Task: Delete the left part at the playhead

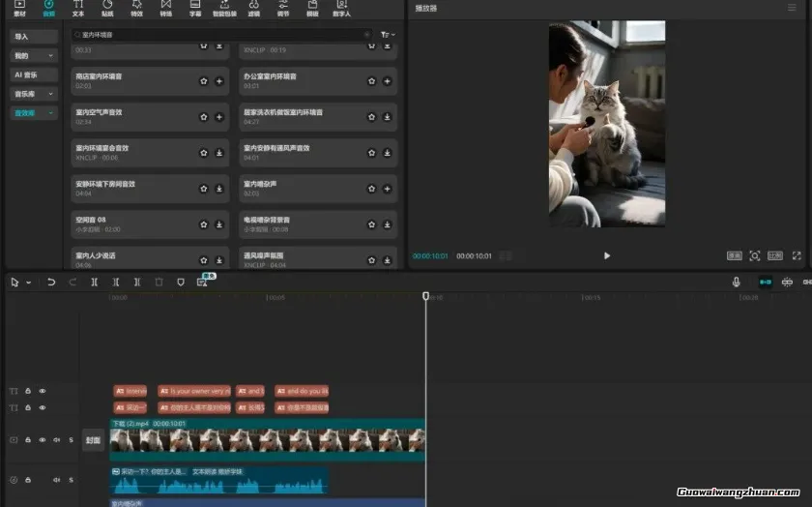Action: click(x=116, y=282)
